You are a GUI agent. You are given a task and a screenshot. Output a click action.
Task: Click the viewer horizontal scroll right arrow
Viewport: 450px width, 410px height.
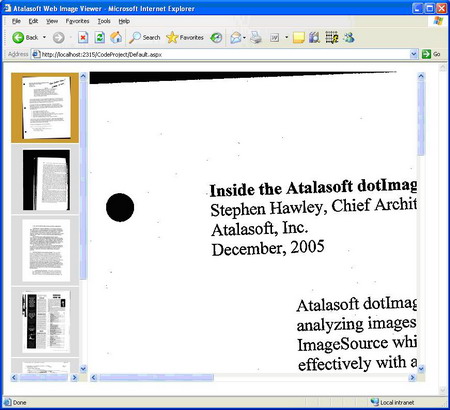[412, 377]
